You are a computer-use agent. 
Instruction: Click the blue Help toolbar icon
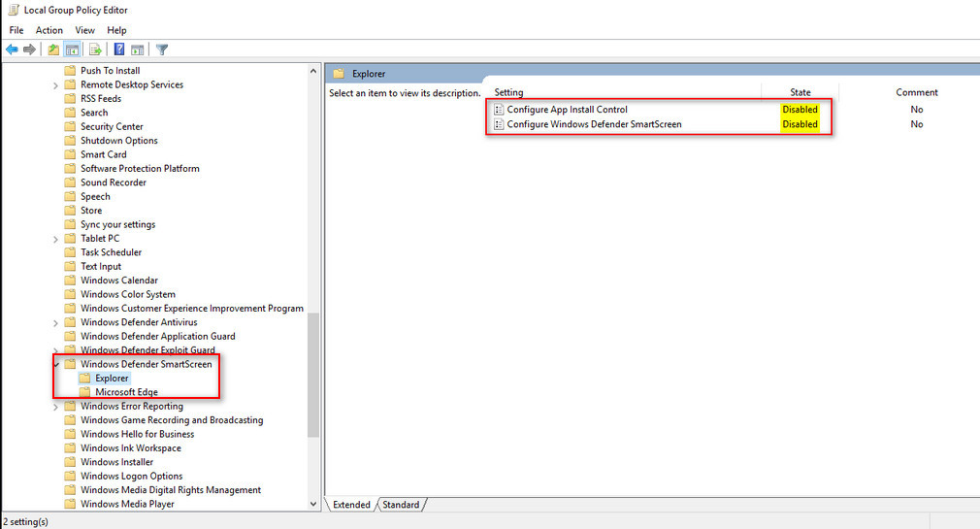(x=119, y=50)
